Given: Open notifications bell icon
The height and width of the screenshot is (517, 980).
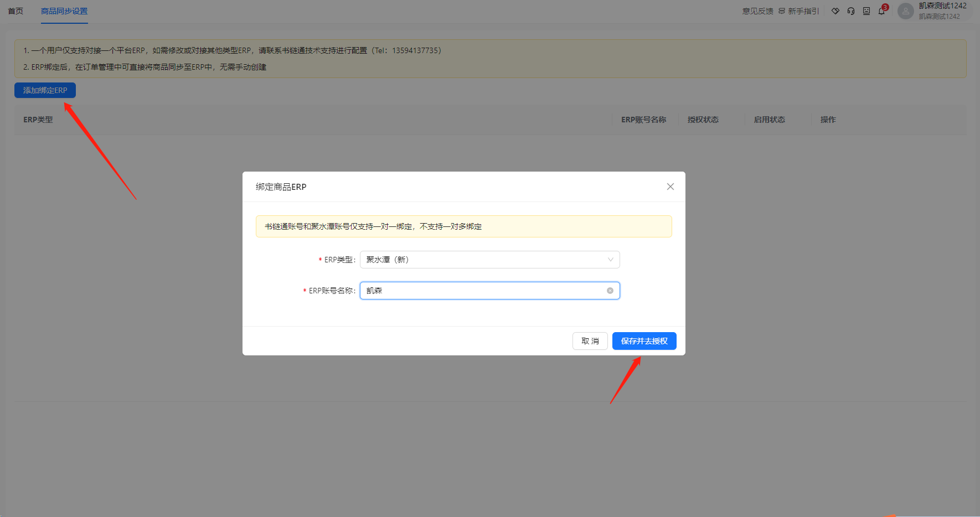Looking at the screenshot, I should coord(881,11).
